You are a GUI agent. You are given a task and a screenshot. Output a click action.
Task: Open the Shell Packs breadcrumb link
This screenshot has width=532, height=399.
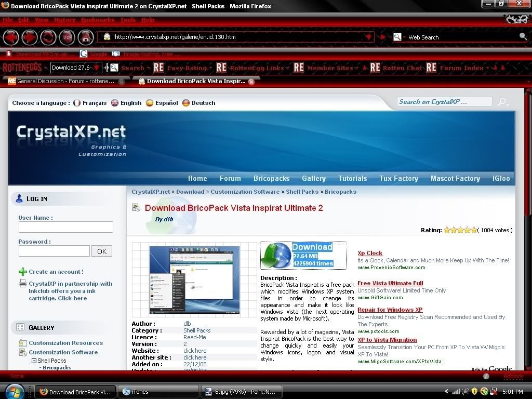pyautogui.click(x=302, y=192)
